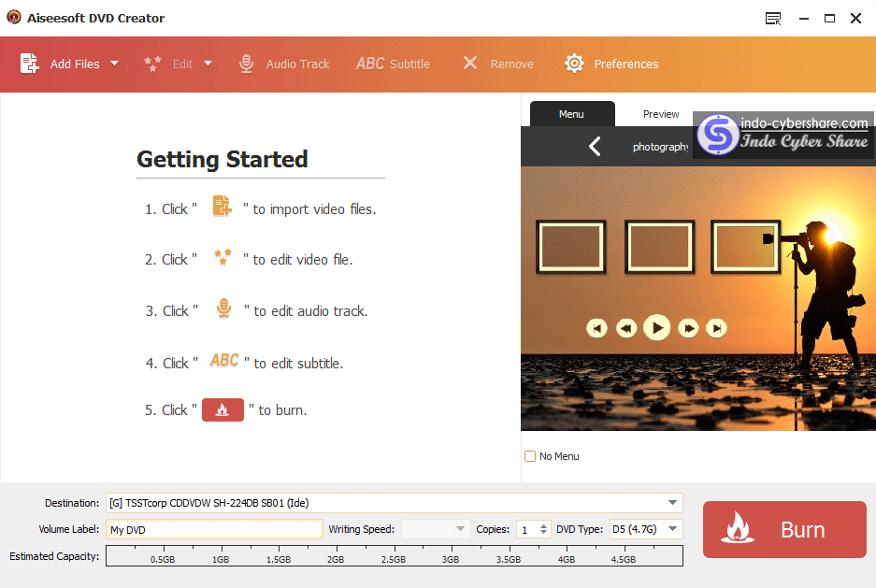Select the third menu thumbnail frame
The width and height of the screenshot is (876, 588).
[x=745, y=247]
